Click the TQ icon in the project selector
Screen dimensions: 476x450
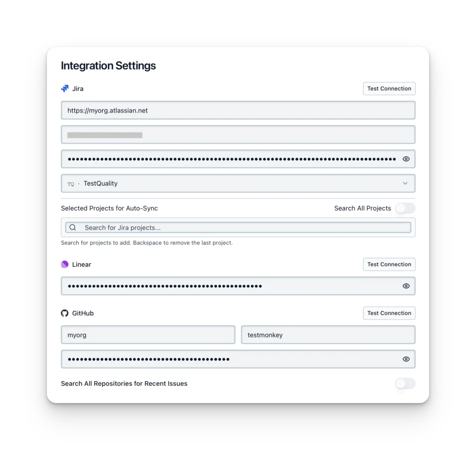71,183
